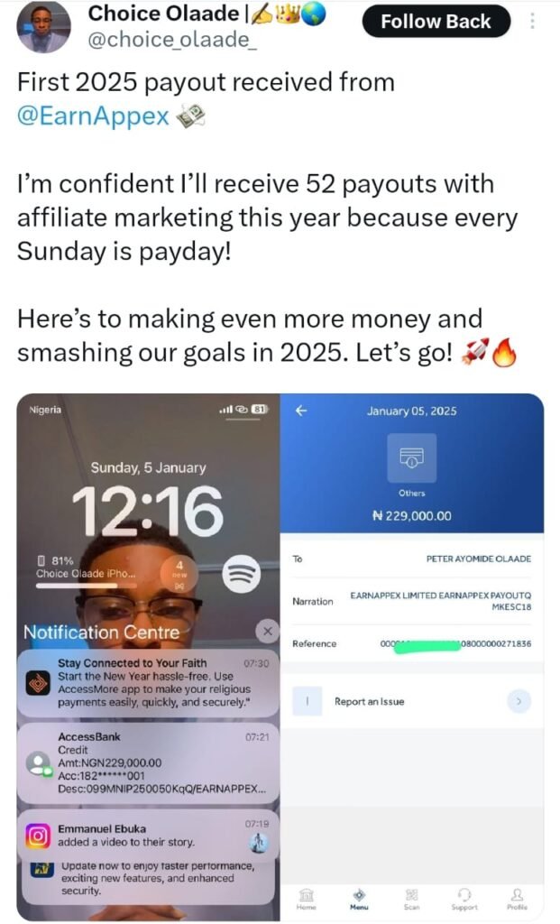Expand Report an Issue with the chevron arrow
The width and height of the screenshot is (560, 924).
(x=519, y=701)
